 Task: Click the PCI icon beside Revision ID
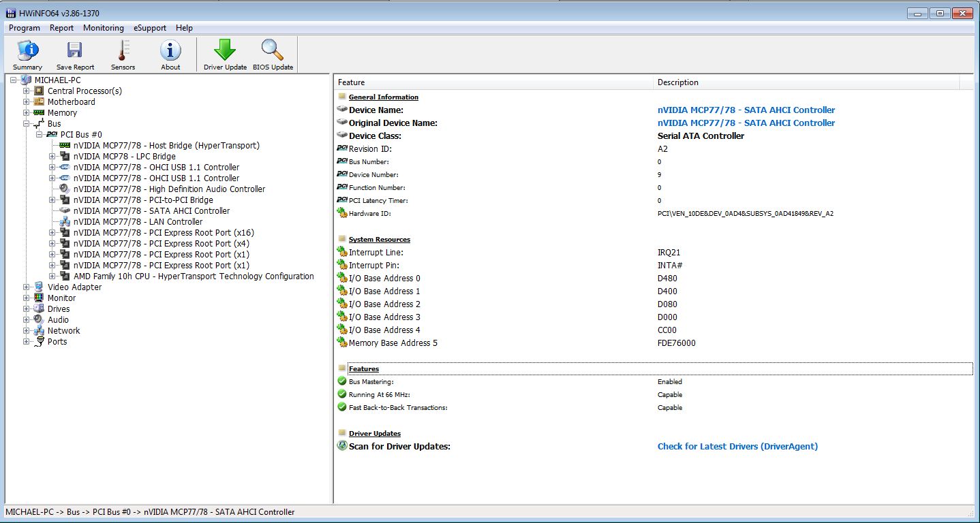(x=342, y=148)
